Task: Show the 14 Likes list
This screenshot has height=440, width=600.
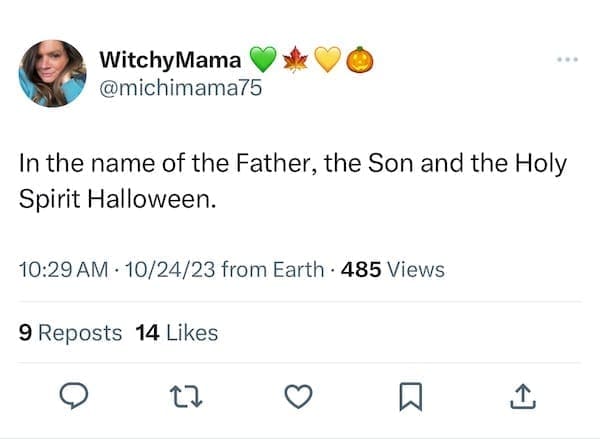Action: [x=176, y=333]
